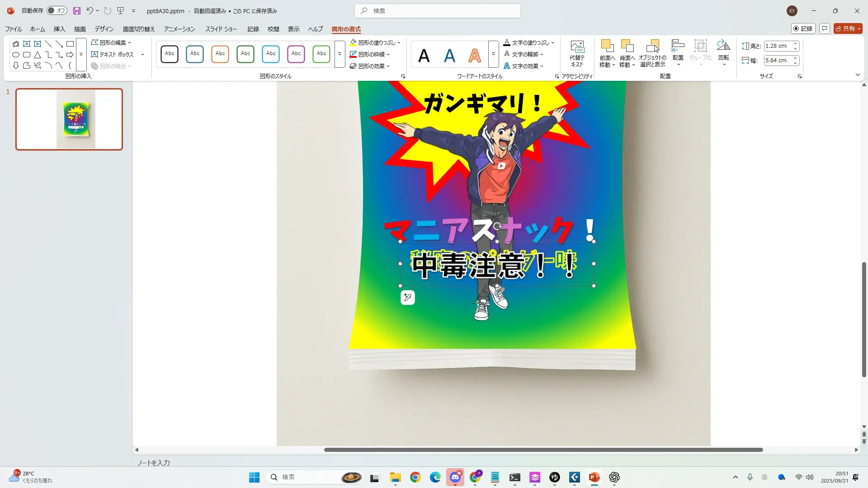
Task: Open the Animations ribbon tab
Action: pyautogui.click(x=179, y=29)
